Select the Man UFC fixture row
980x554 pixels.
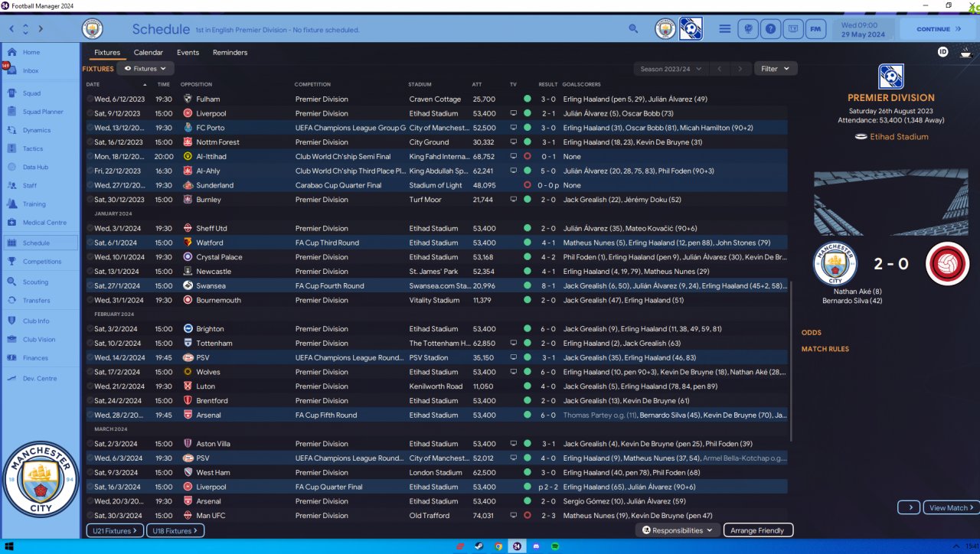(436, 516)
